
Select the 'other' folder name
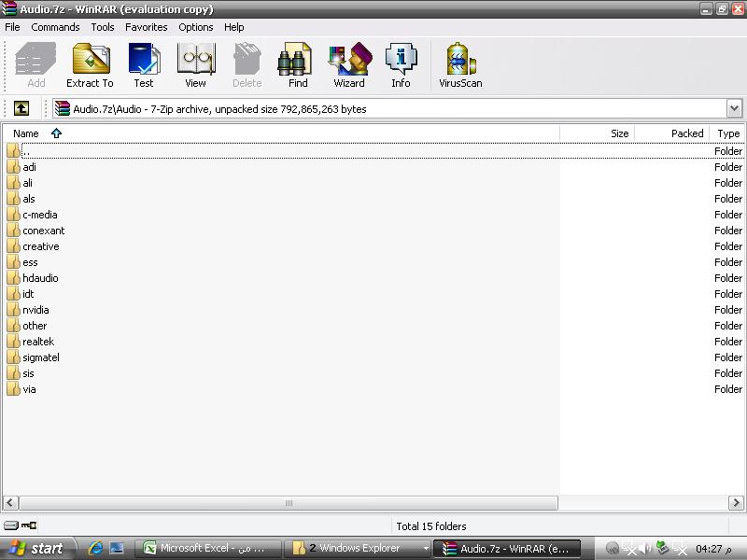(35, 326)
